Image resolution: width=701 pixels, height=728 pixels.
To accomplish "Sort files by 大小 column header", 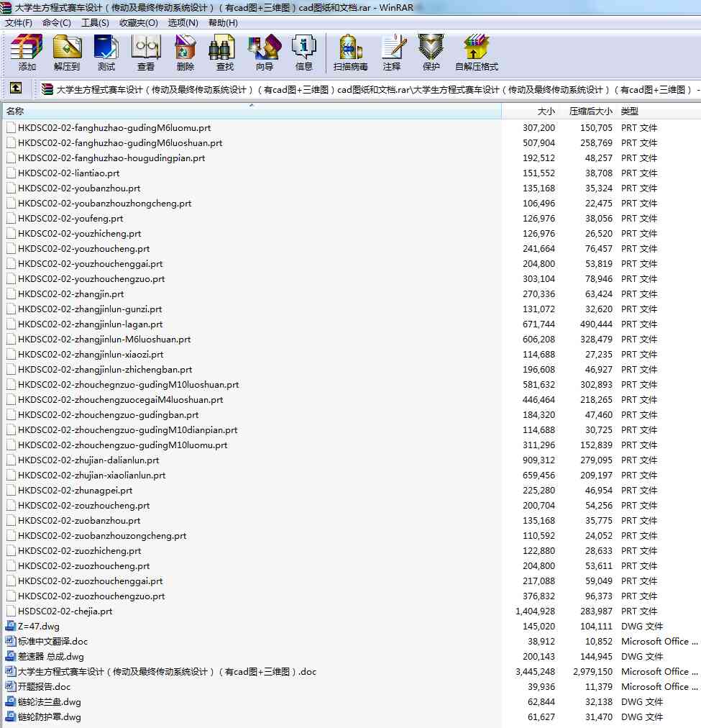I will point(530,111).
